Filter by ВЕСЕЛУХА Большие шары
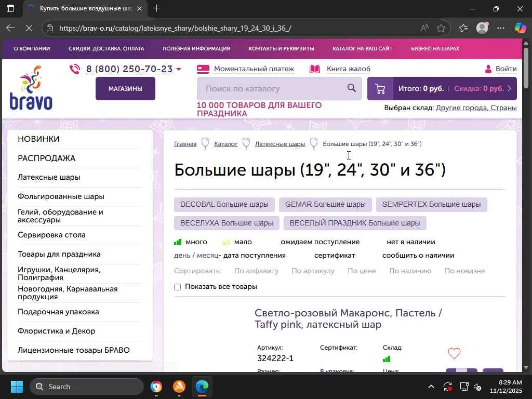 pos(227,223)
